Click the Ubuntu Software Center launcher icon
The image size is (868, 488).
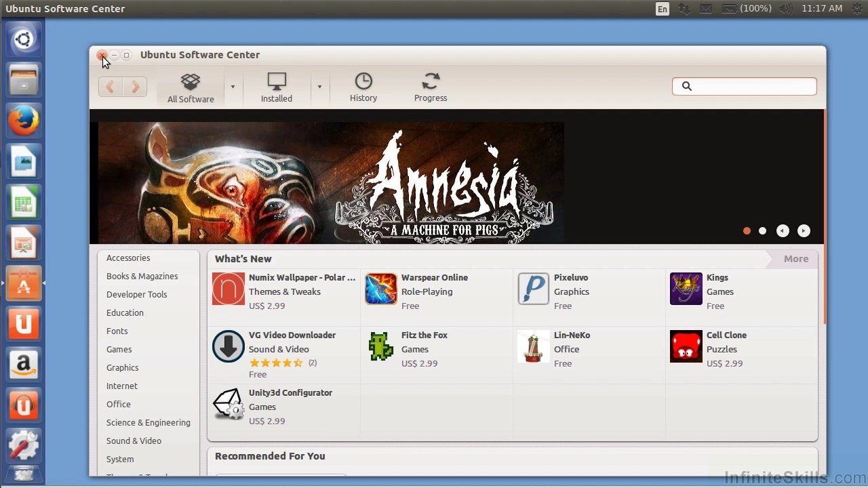click(24, 283)
